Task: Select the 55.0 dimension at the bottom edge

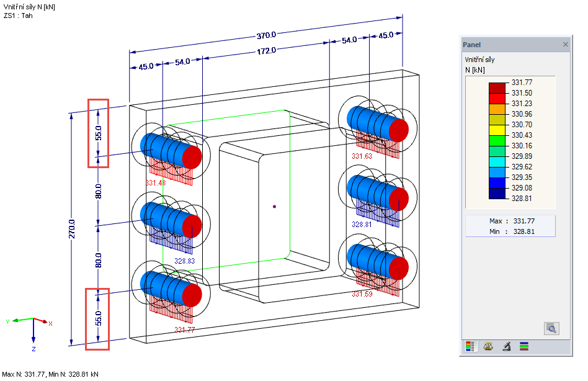Action: (x=98, y=318)
